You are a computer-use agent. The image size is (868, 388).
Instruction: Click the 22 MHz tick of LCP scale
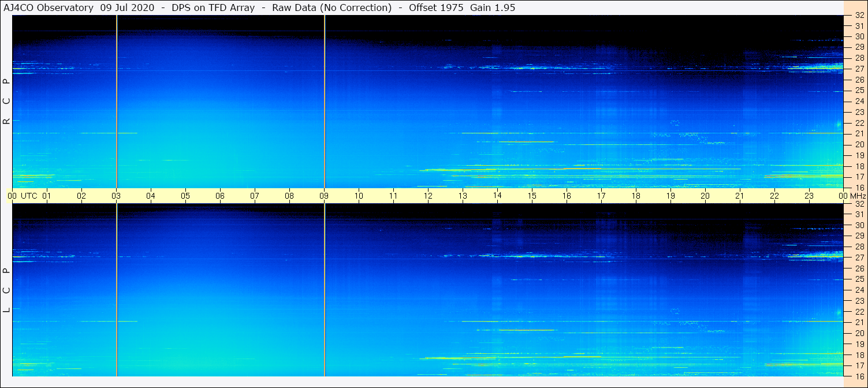pyautogui.click(x=859, y=312)
